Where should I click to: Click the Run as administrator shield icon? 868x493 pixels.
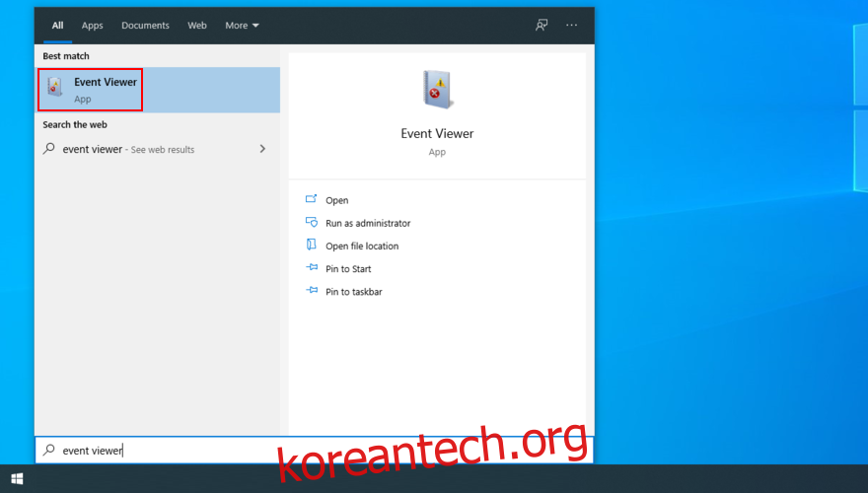coord(311,222)
